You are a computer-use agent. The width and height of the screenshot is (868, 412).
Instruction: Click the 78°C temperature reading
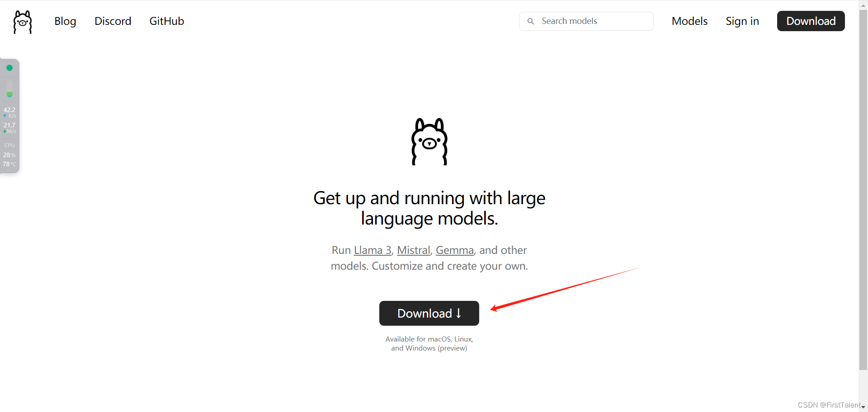click(9, 164)
